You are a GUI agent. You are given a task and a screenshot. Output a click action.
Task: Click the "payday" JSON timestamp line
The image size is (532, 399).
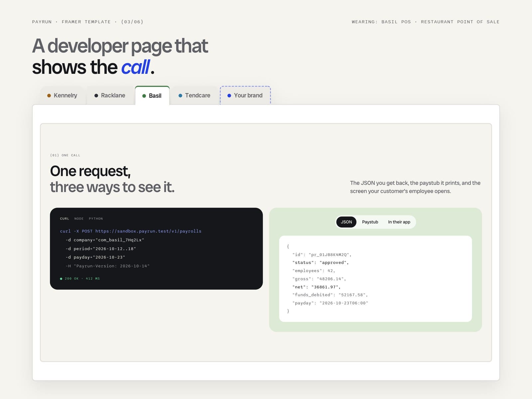coord(330,303)
